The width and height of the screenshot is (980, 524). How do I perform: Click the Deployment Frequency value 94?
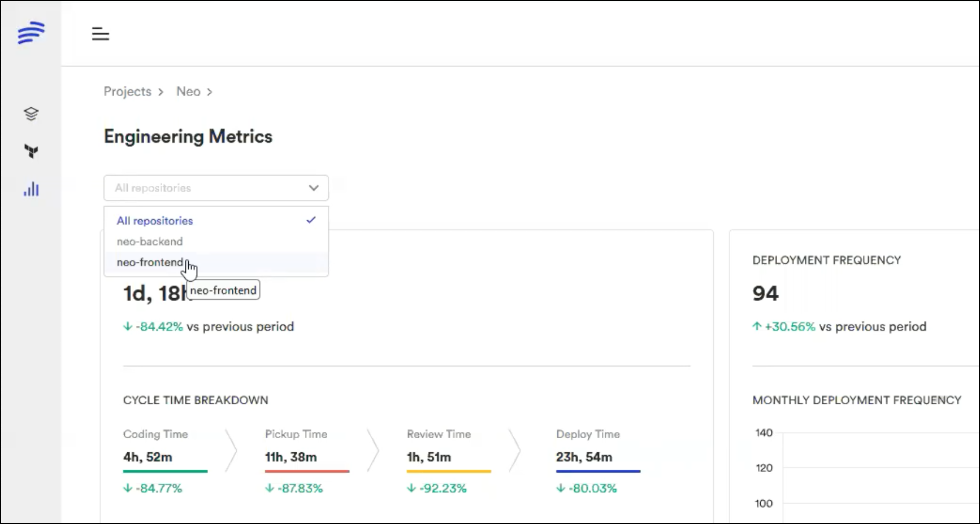pyautogui.click(x=766, y=293)
